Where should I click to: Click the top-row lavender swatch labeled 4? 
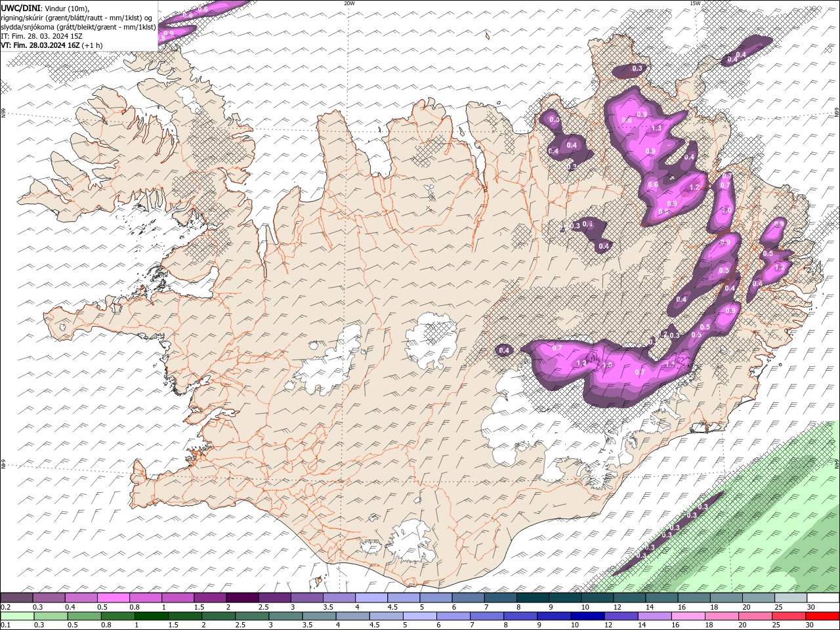[371, 598]
